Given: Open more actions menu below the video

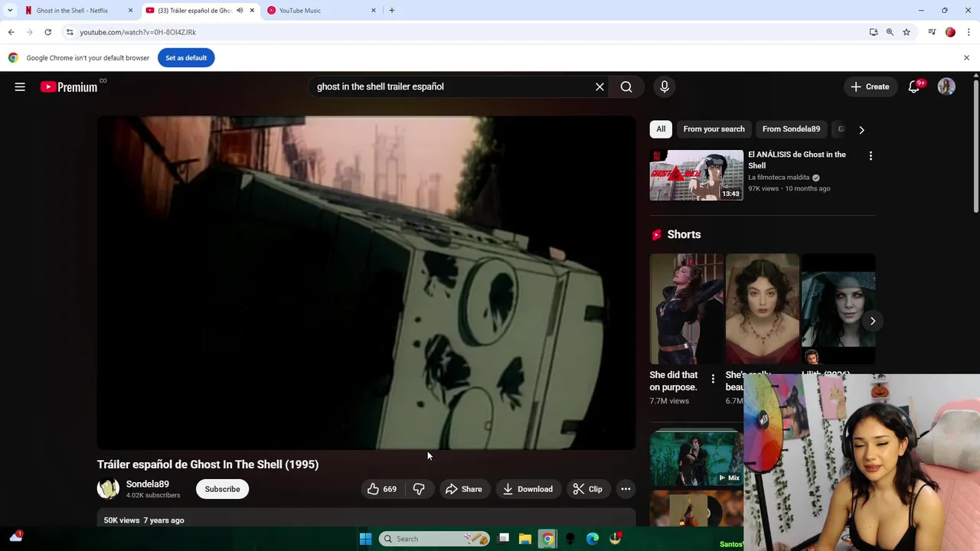Looking at the screenshot, I should click(x=626, y=489).
